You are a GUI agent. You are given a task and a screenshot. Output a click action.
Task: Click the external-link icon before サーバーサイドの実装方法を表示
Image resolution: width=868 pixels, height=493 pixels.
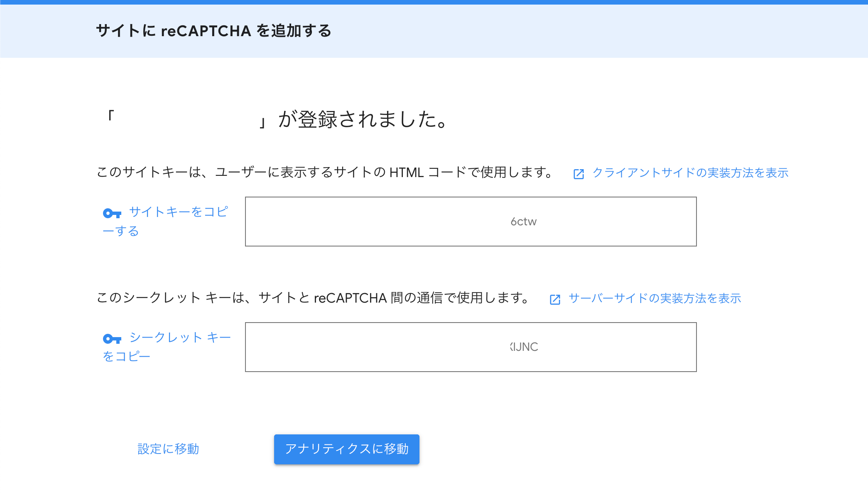pyautogui.click(x=555, y=299)
